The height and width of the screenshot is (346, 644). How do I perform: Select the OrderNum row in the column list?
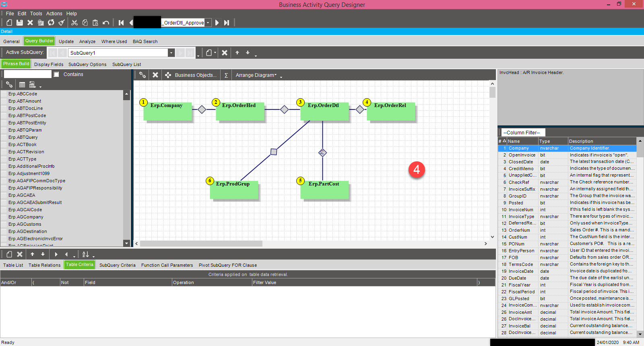coord(567,230)
